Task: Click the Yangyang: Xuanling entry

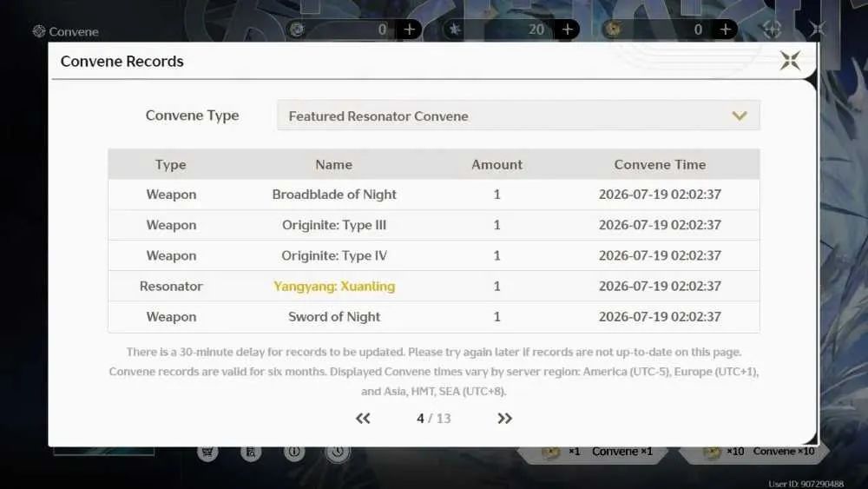Action: tap(334, 287)
